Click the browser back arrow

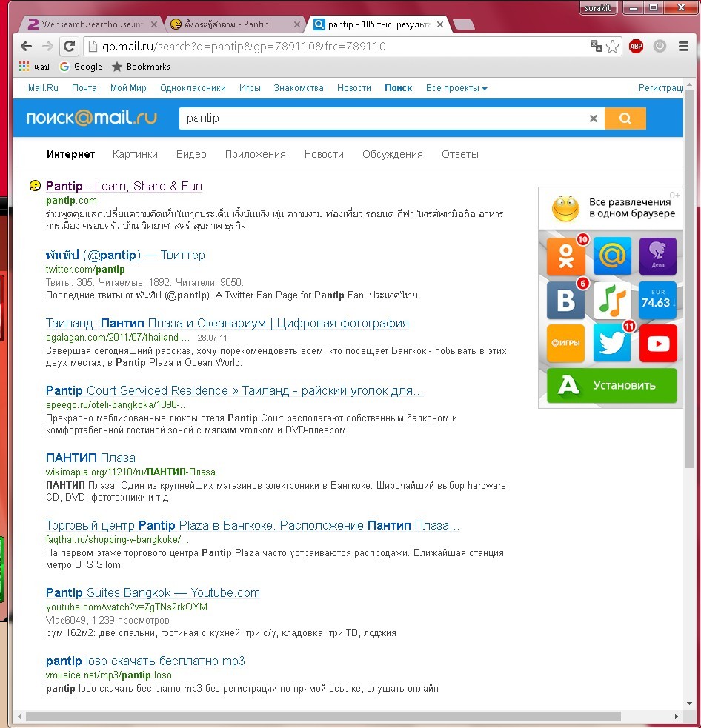pos(27,46)
